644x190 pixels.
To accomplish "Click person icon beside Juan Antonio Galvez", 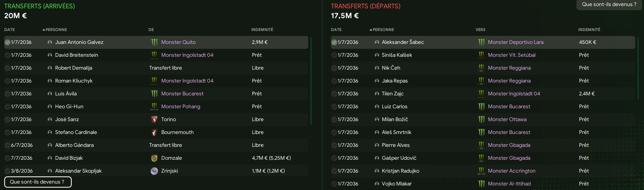I will tap(50, 42).
